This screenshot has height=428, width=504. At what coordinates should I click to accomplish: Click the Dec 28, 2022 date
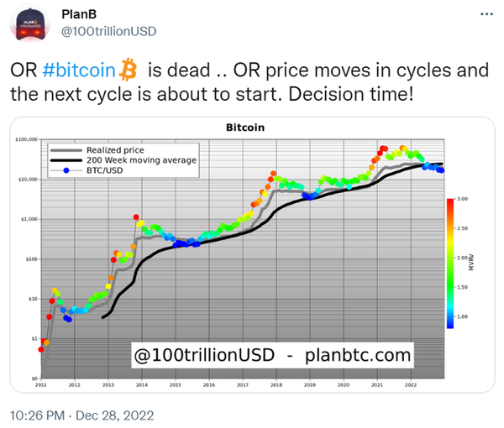click(x=118, y=415)
